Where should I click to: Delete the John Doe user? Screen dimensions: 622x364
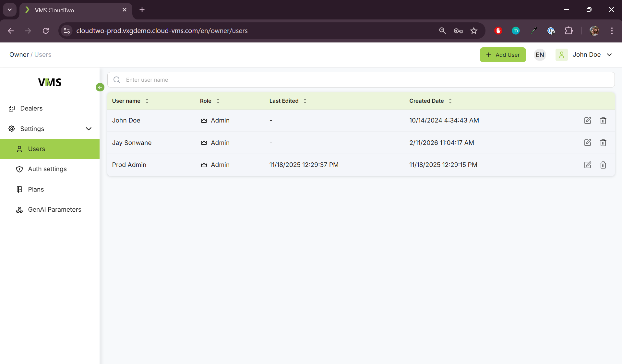coord(603,121)
